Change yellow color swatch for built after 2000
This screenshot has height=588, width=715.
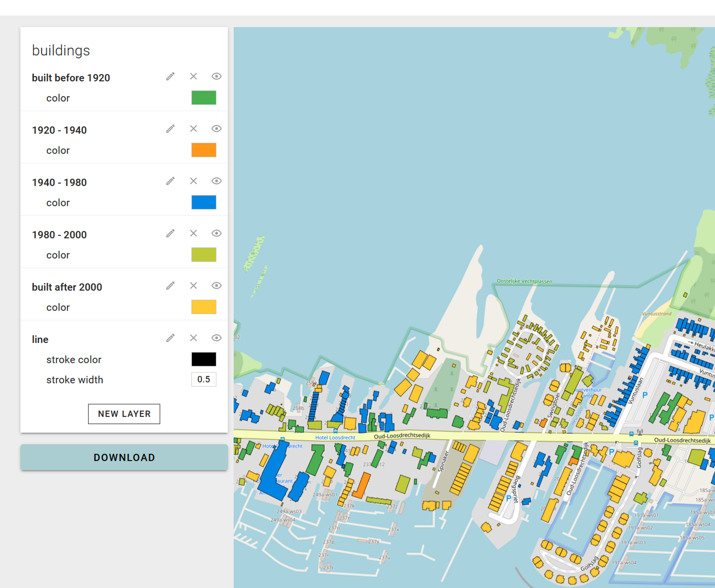click(x=204, y=307)
